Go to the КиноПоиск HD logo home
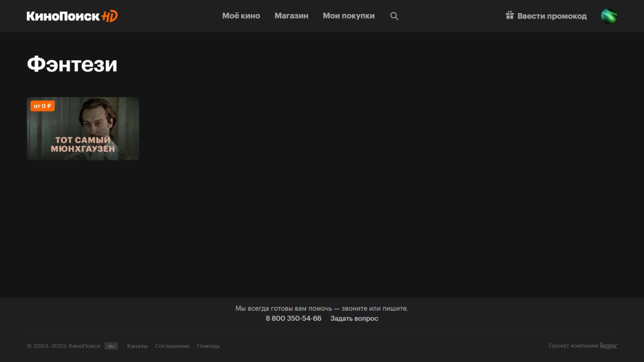 (72, 16)
